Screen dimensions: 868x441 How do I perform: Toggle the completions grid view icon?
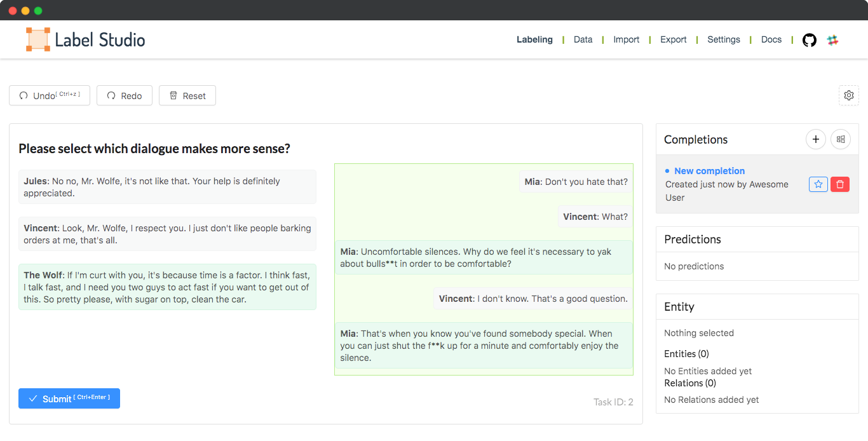[840, 139]
